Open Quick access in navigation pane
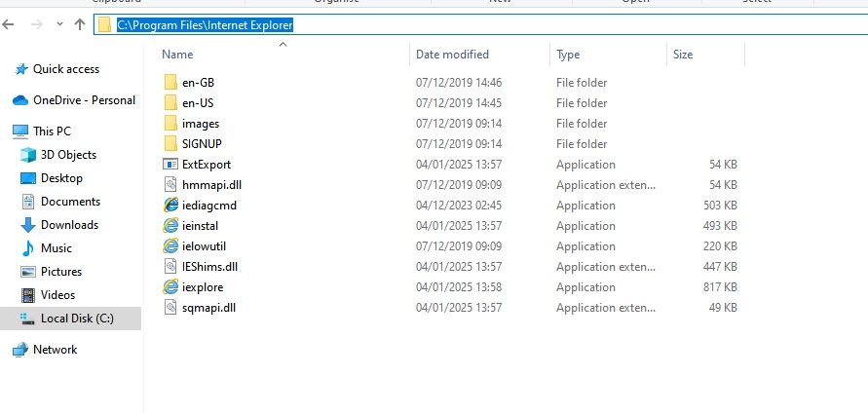Viewport: 868px width, 413px height. pyautogui.click(x=65, y=69)
